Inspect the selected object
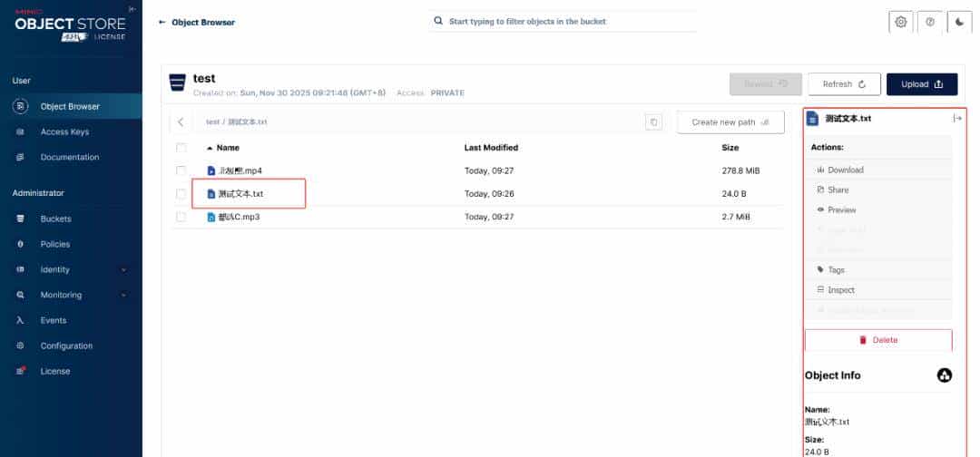 click(x=878, y=289)
